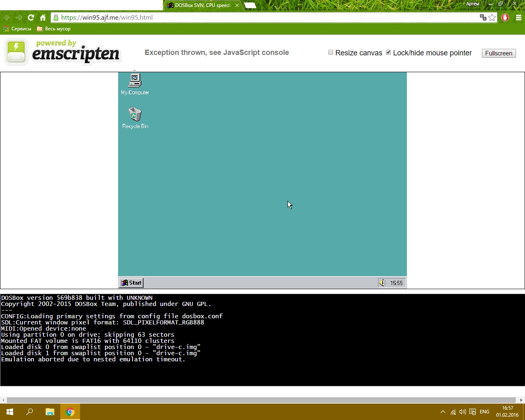Open the Action Center notifications icon
The image size is (525, 420).
472,412
